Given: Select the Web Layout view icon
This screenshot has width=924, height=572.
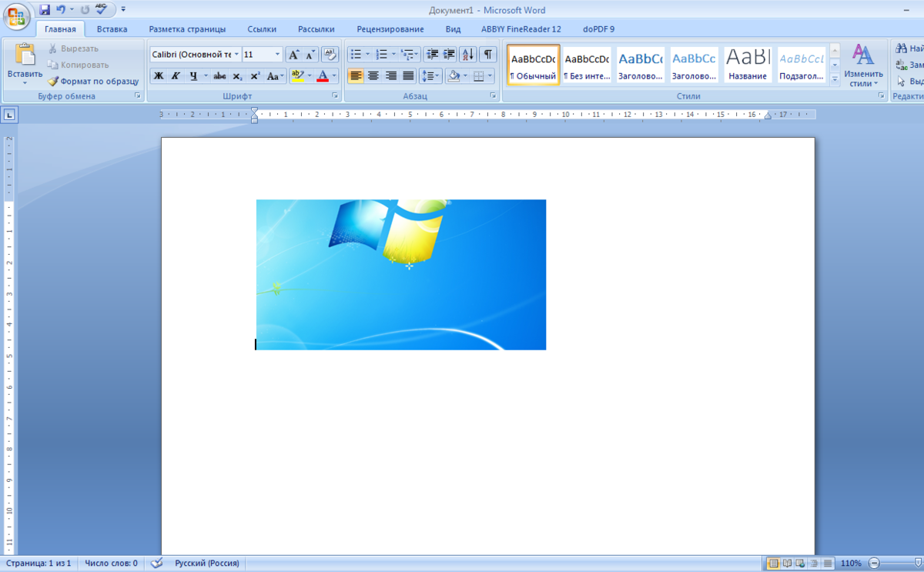Looking at the screenshot, I should [x=800, y=564].
